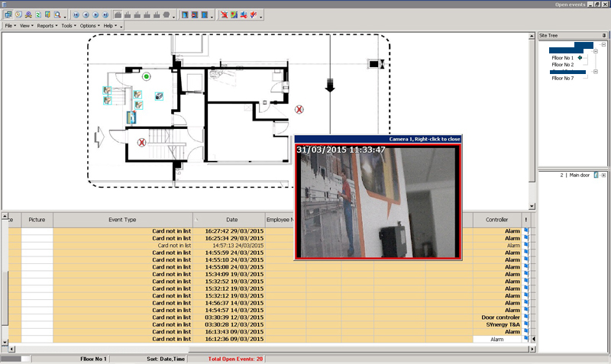Click the search magnifier icon in toolbar
Viewport: 611px width, 364px height.
58,14
